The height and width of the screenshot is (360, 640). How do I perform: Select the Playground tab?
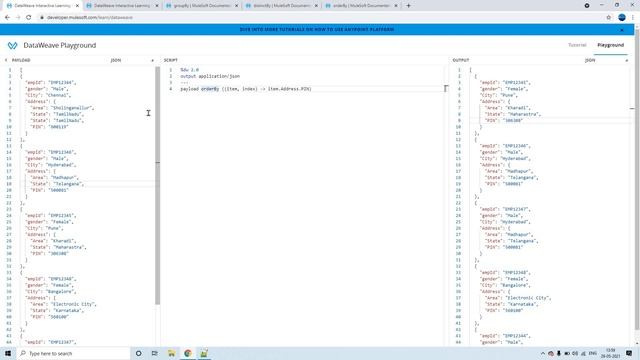click(x=610, y=45)
